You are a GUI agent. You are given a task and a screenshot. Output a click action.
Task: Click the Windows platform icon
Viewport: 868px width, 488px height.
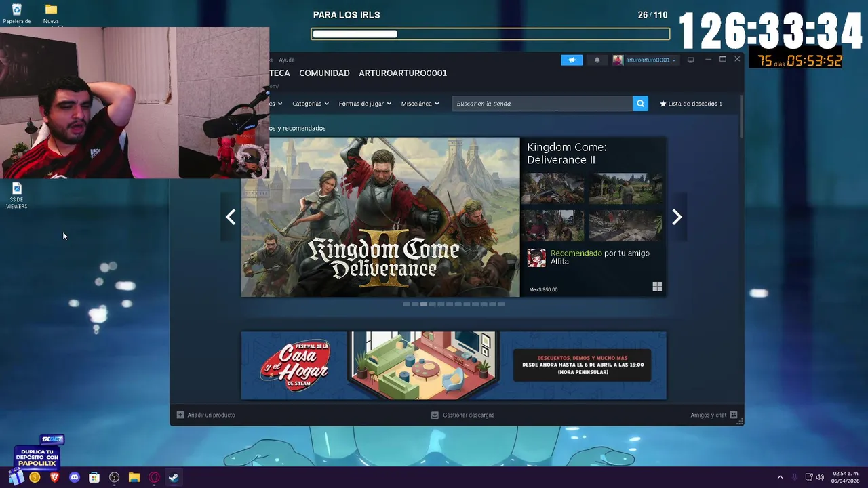pyautogui.click(x=657, y=287)
